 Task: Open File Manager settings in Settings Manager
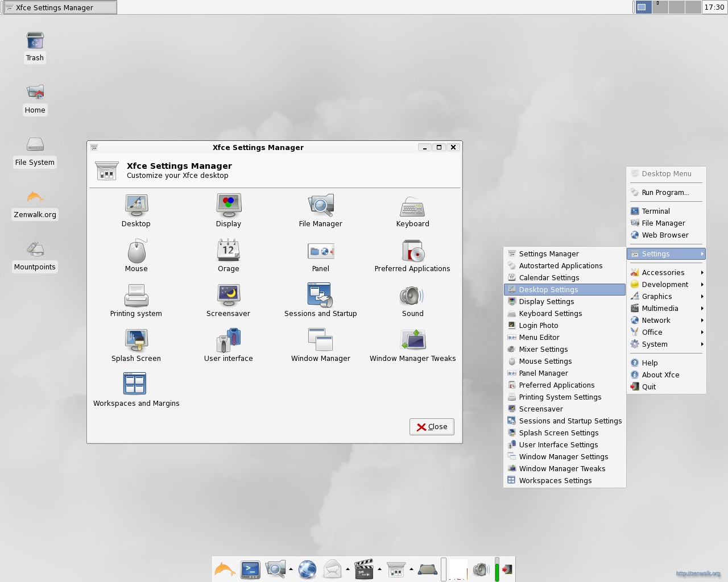[321, 211]
